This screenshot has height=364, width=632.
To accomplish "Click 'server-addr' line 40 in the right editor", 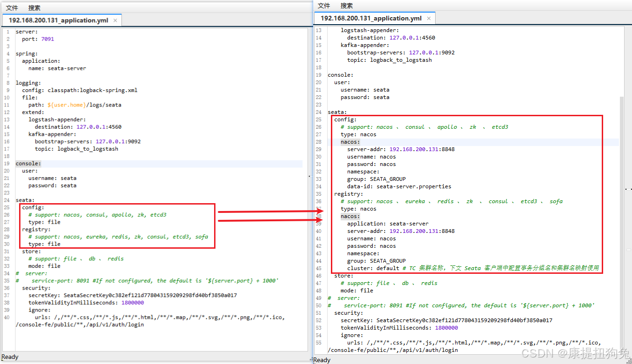I will (401, 231).
